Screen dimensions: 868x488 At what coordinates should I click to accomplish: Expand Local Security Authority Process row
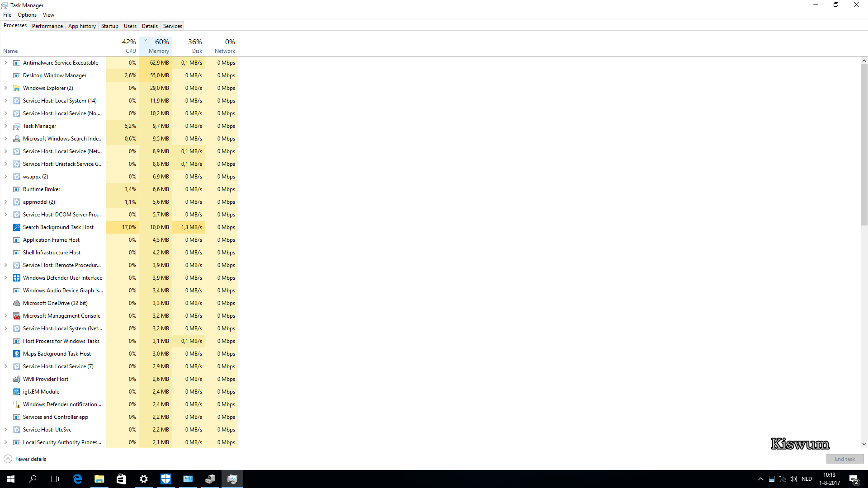tap(5, 442)
